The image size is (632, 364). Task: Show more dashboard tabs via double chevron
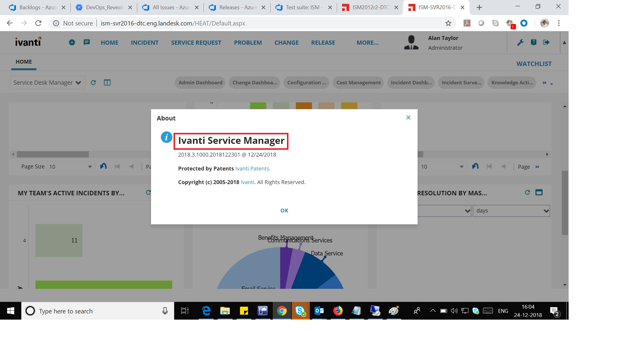tap(544, 83)
